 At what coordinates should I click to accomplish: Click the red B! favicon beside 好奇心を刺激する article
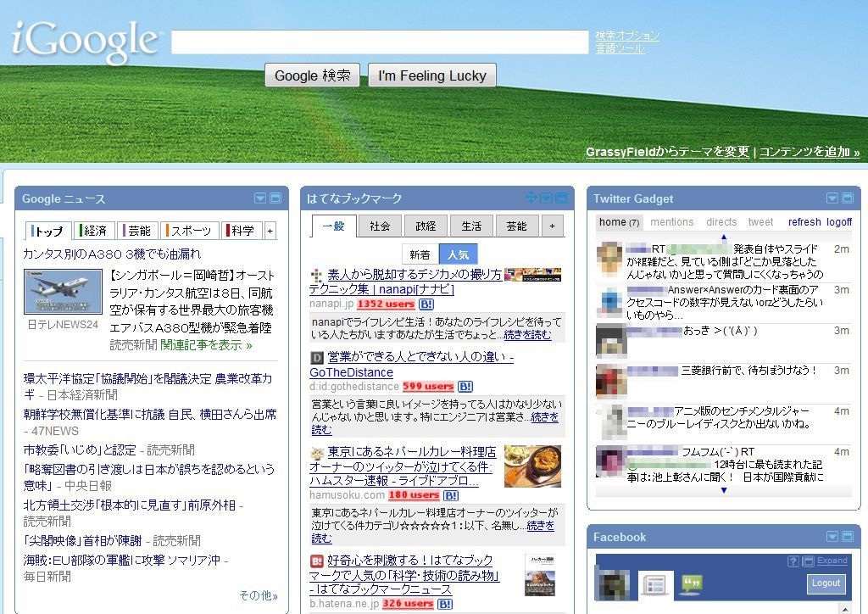316,561
